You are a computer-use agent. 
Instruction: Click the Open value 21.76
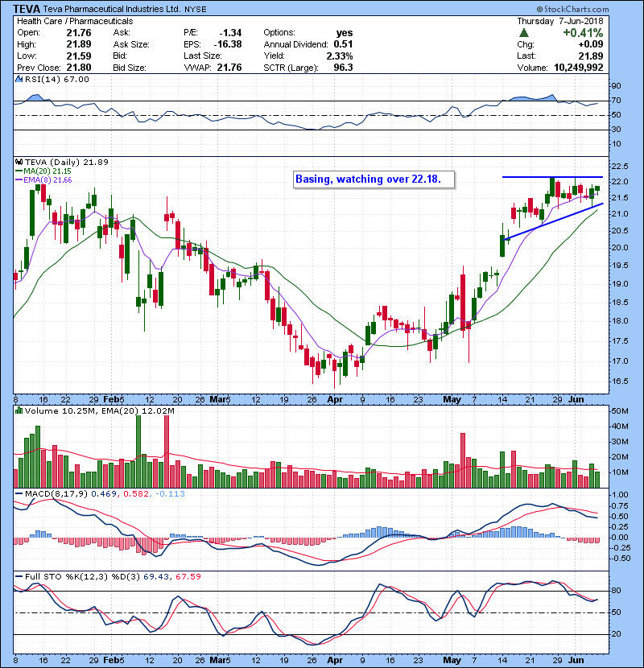[79, 33]
